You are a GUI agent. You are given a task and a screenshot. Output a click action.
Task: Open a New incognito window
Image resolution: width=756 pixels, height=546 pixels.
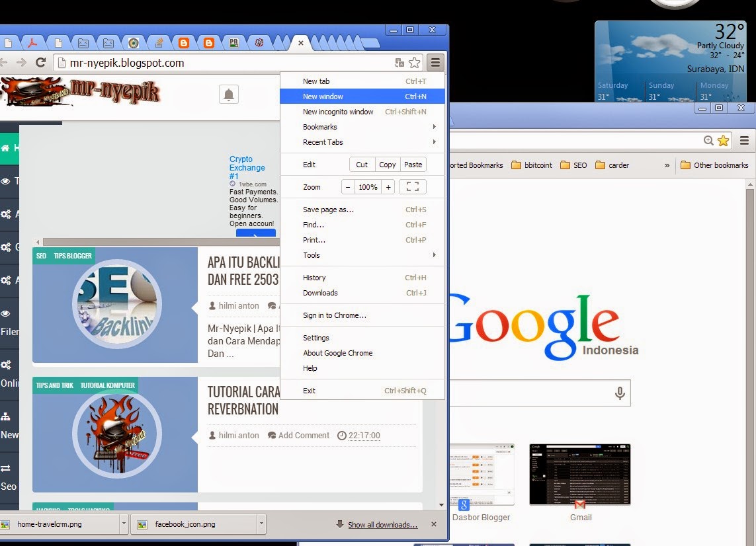(x=362, y=112)
